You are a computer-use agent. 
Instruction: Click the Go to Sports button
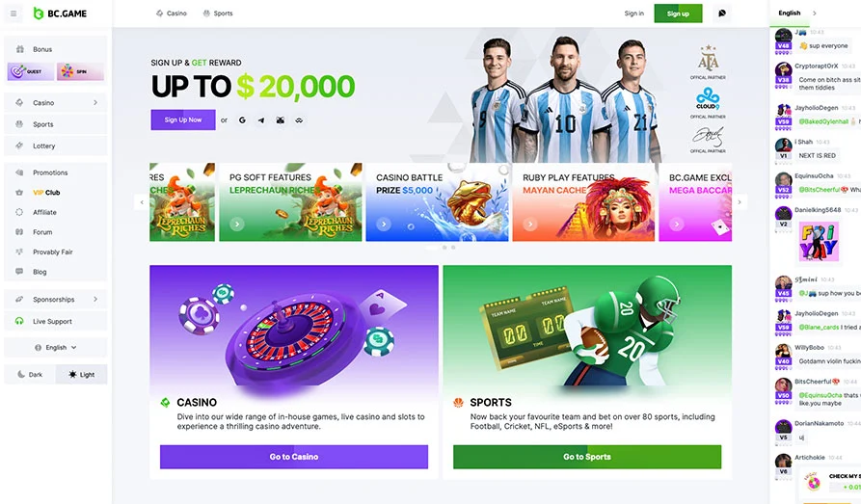pos(587,457)
